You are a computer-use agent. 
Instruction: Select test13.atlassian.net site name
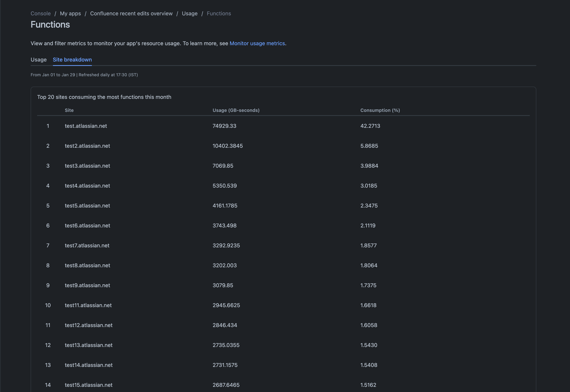pyautogui.click(x=89, y=345)
